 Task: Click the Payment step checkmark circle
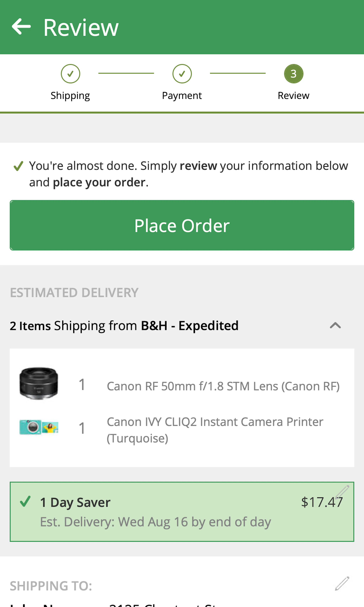click(182, 74)
